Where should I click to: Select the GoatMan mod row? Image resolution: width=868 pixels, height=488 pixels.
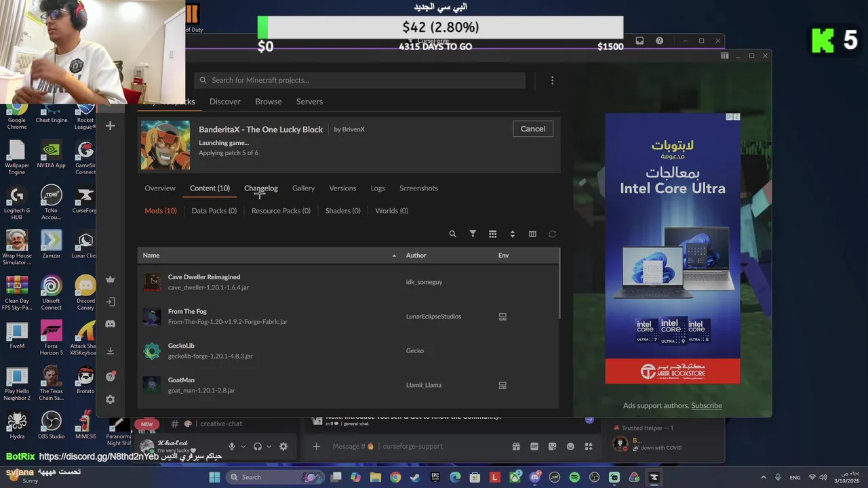click(x=348, y=385)
